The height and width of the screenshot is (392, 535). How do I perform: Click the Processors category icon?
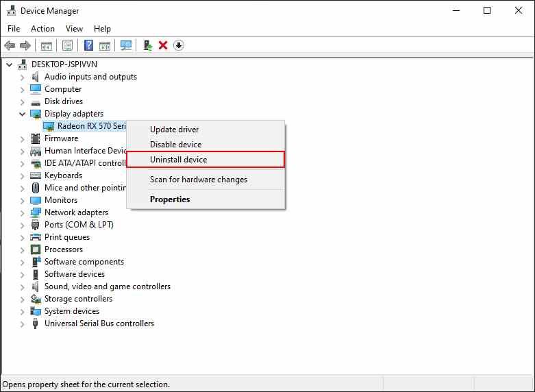tap(36, 249)
